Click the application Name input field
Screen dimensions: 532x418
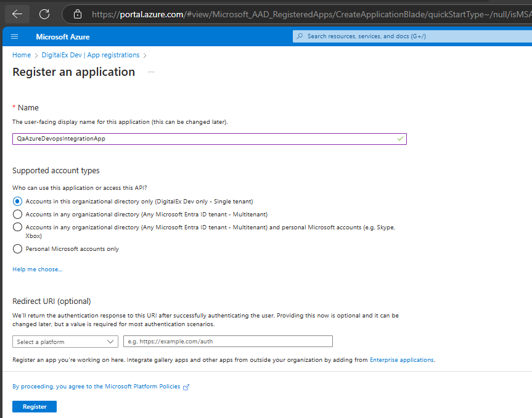[203, 139]
